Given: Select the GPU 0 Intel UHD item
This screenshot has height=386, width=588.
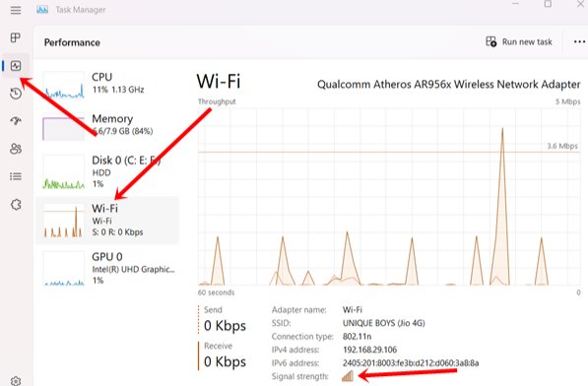Looking at the screenshot, I should pyautogui.click(x=107, y=268).
